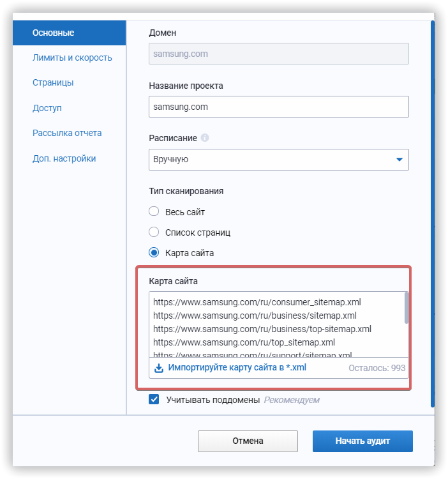448x479 pixels.
Task: Click the Начать аудит button
Action: (x=362, y=441)
